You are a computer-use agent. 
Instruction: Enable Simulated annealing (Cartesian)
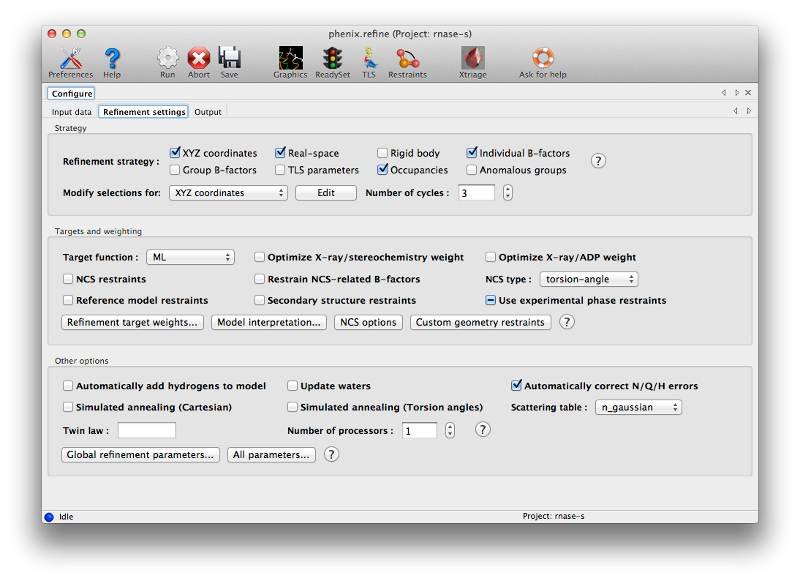click(x=68, y=407)
